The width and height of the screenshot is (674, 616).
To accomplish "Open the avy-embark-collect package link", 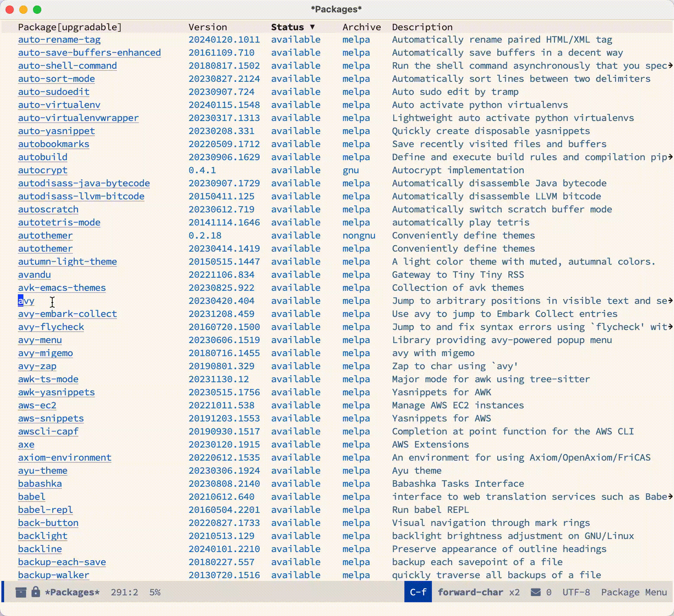I will click(67, 314).
